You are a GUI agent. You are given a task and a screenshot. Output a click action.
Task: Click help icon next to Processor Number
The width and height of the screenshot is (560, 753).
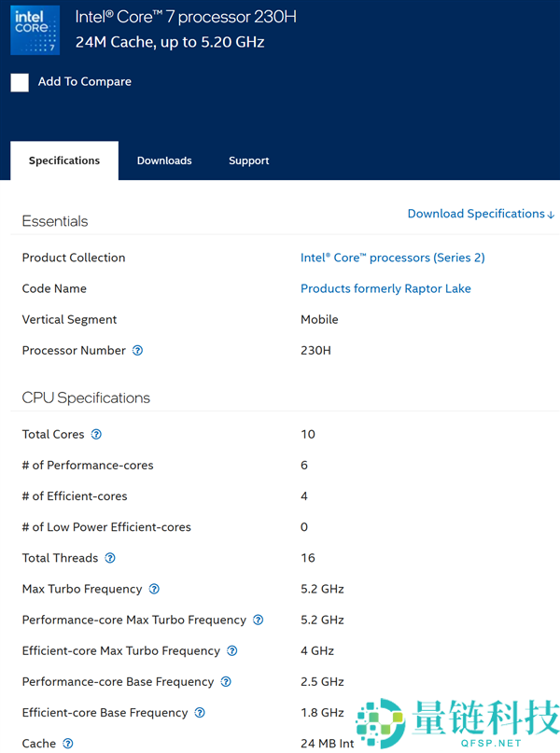137,351
